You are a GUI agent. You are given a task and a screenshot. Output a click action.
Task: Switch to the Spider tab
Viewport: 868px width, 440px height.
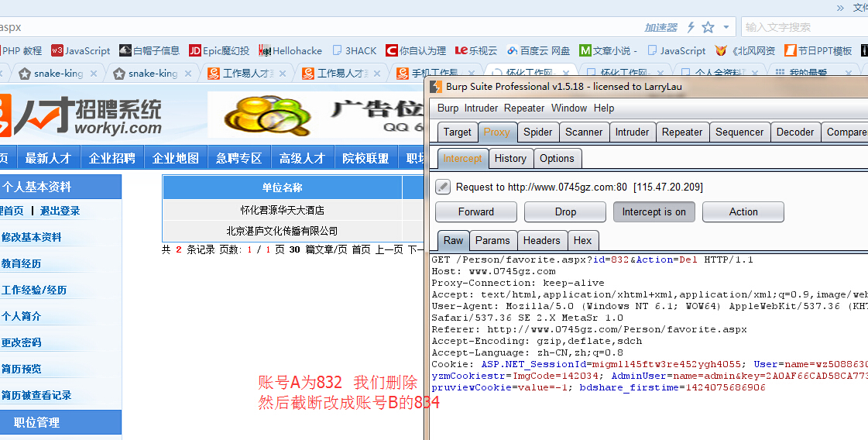pyautogui.click(x=537, y=132)
